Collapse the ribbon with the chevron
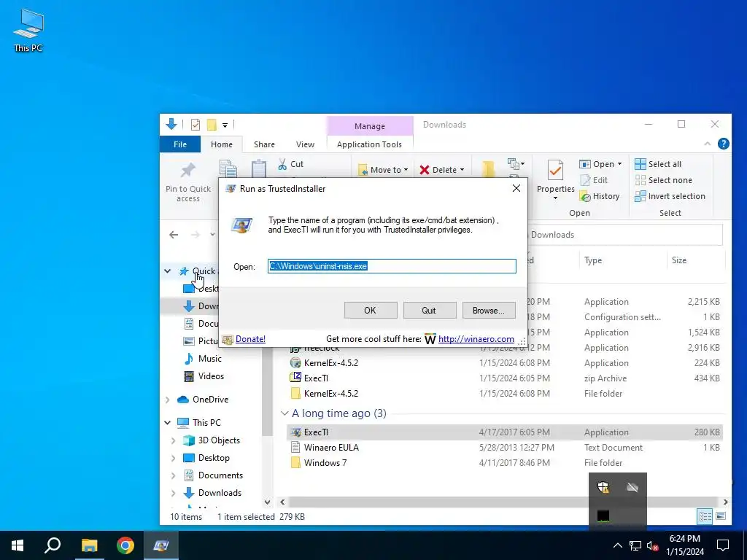 click(x=708, y=144)
